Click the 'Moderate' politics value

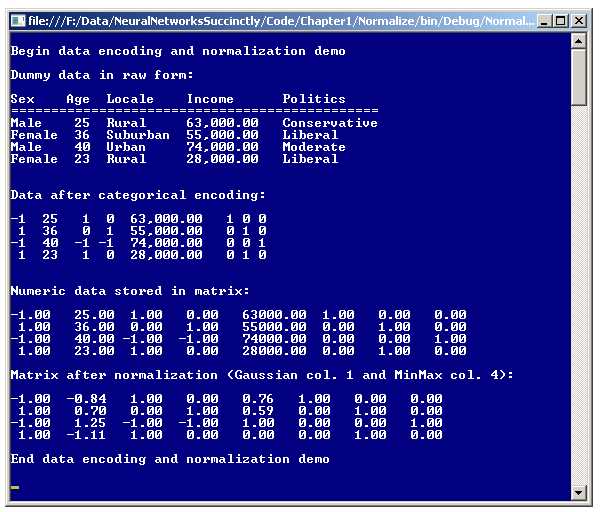tap(314, 147)
